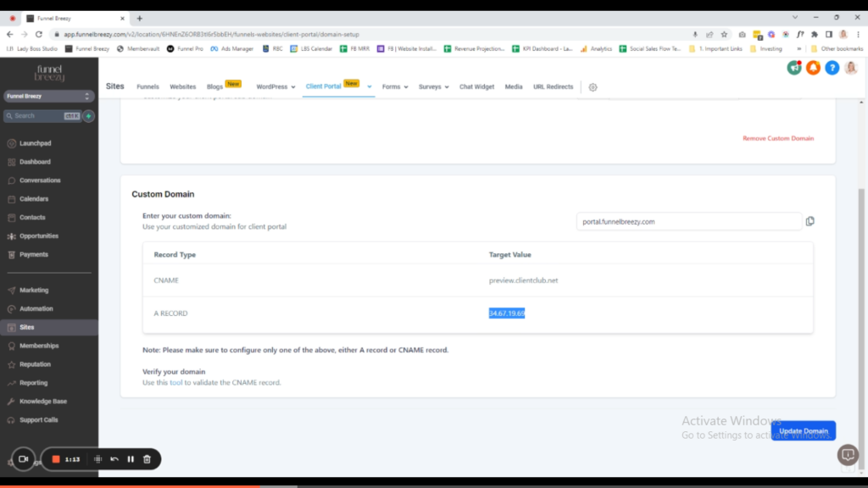The height and width of the screenshot is (488, 868).
Task: Restart recording with the undo arrow icon
Action: point(114,459)
